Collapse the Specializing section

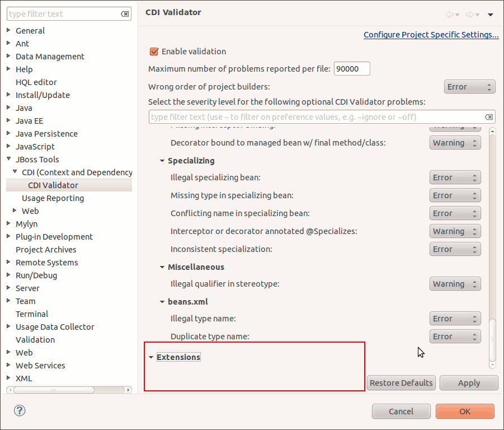coord(162,161)
